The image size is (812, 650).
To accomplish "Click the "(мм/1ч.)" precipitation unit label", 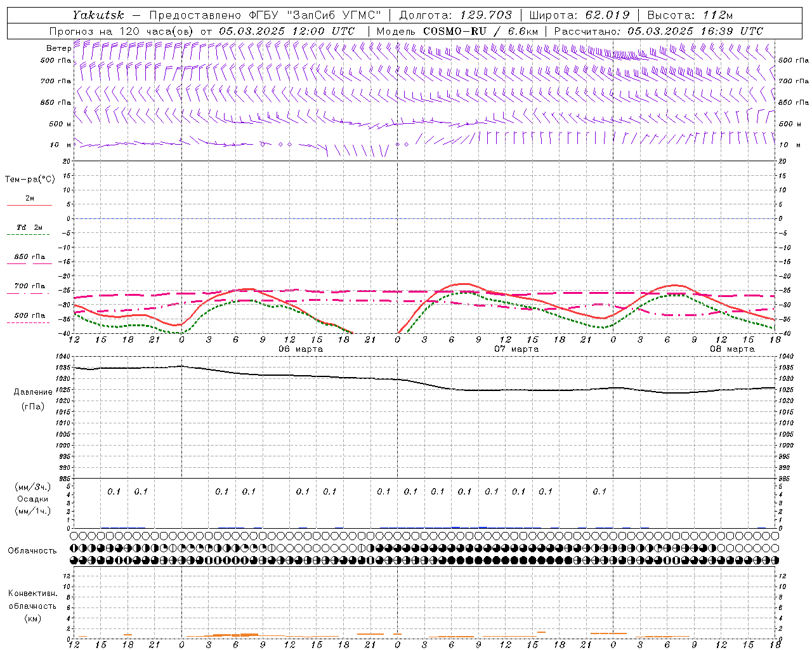I will [x=33, y=511].
